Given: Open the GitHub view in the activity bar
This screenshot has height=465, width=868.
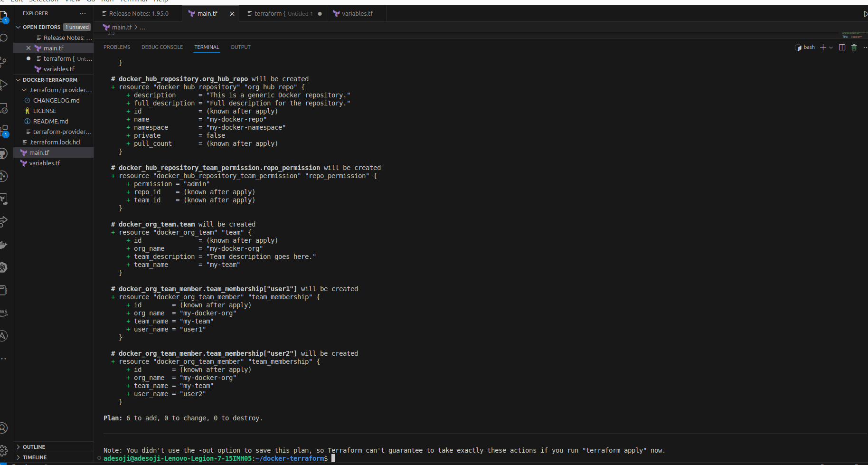Looking at the screenshot, I should click(4, 153).
